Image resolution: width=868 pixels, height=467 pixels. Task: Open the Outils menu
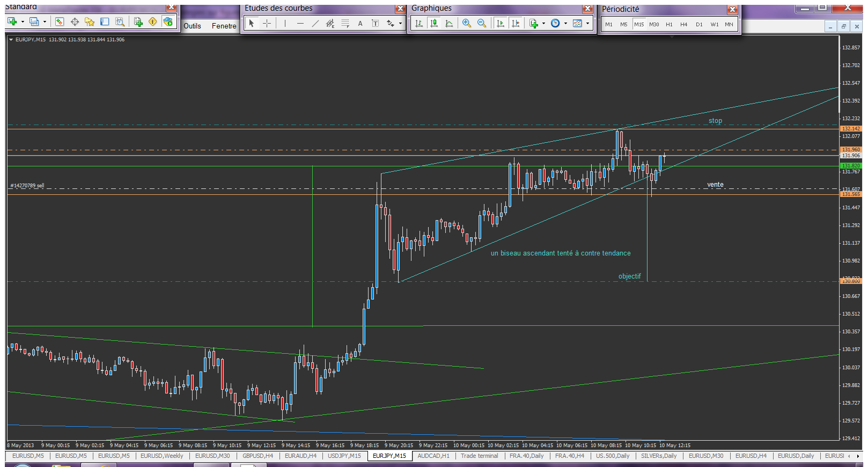(x=192, y=26)
